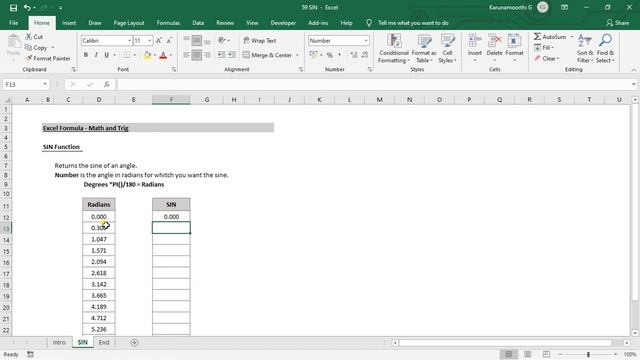Expand the formula bar
The image size is (640, 360).
tap(633, 84)
